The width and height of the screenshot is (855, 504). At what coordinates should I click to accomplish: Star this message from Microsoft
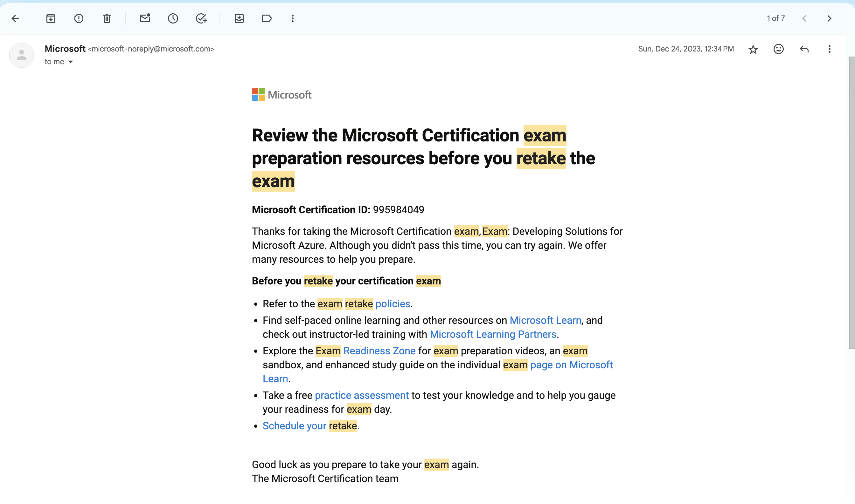tap(753, 49)
